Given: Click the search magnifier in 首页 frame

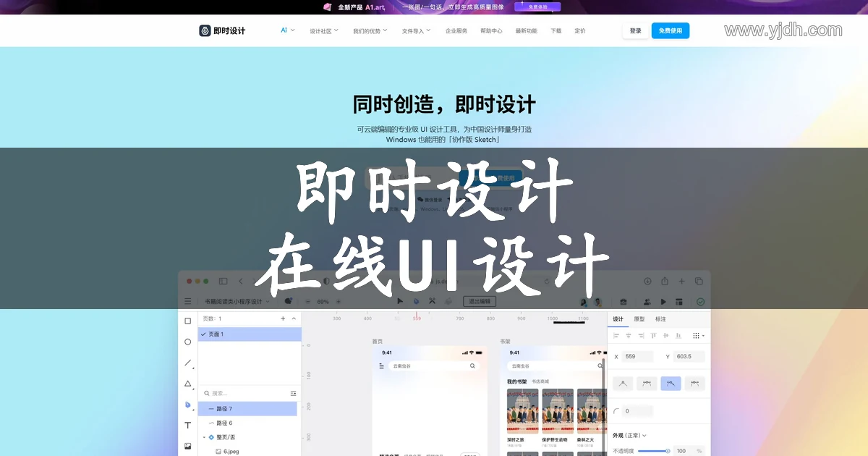Looking at the screenshot, I should pos(473,366).
